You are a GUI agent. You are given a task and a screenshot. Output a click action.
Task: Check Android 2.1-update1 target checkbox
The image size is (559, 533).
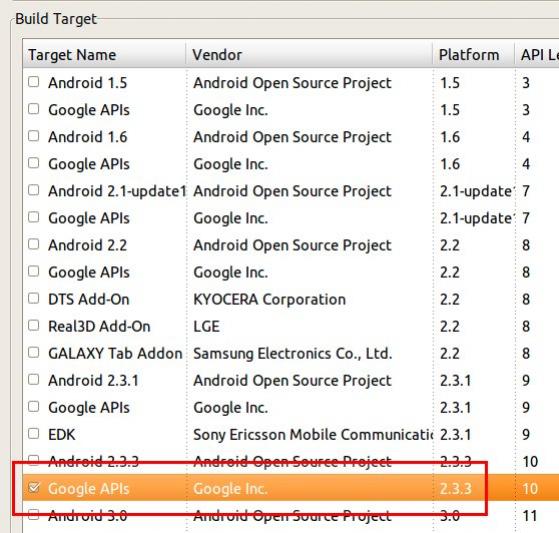34,190
